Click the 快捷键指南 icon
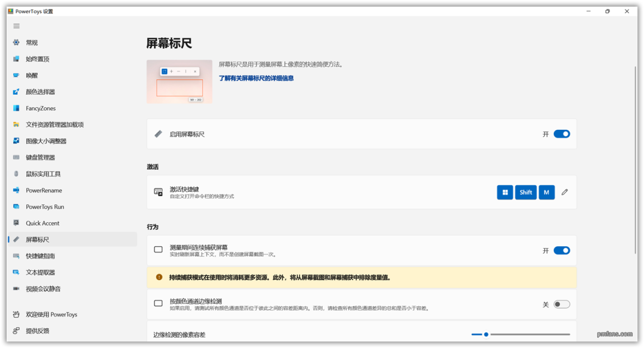The height and width of the screenshot is (348, 644). tap(16, 256)
